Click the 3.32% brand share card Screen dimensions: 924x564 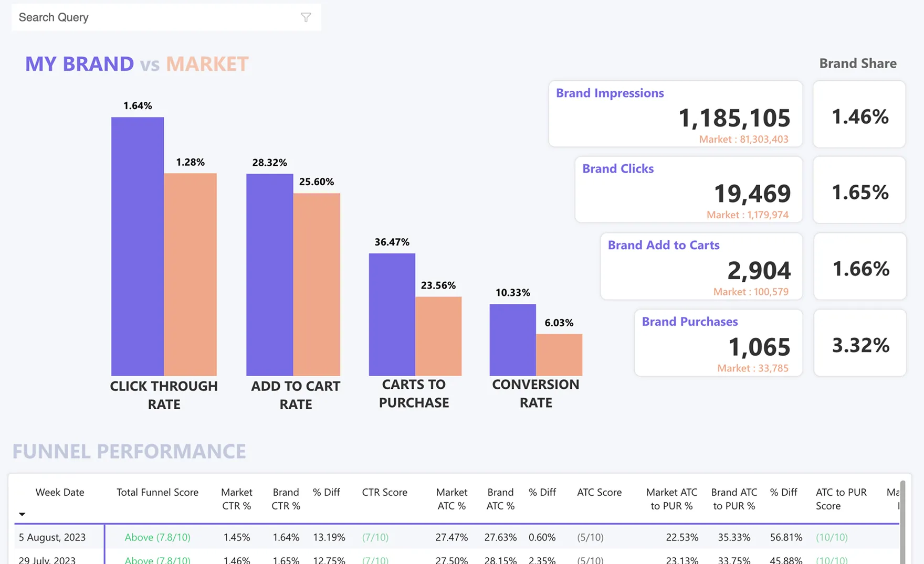pyautogui.click(x=860, y=343)
